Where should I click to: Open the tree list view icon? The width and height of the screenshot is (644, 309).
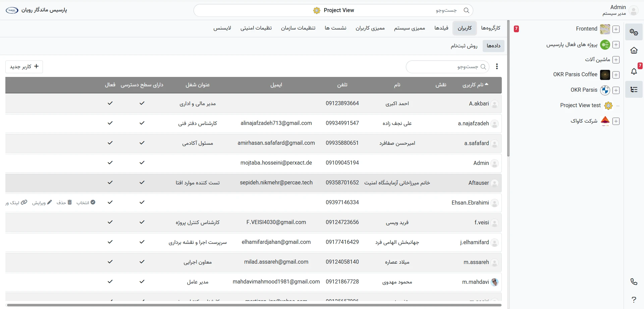[634, 90]
